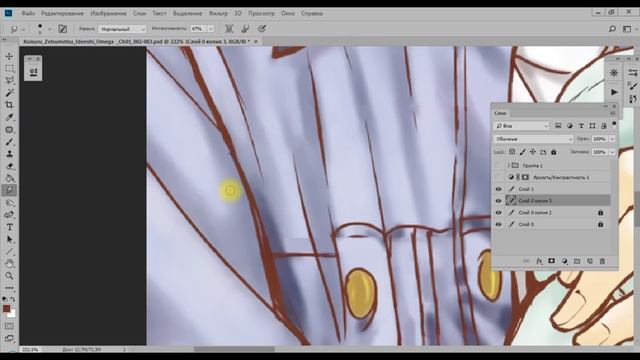Toggle Quick Mask mode icon
Viewport: 640px width, 360px height.
pos(9,327)
